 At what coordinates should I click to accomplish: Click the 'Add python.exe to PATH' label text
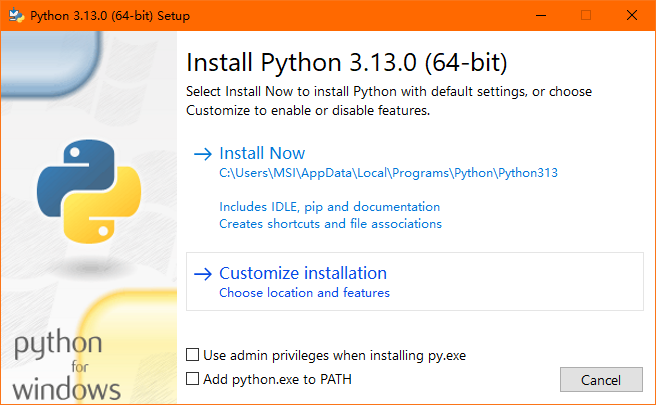(x=277, y=379)
